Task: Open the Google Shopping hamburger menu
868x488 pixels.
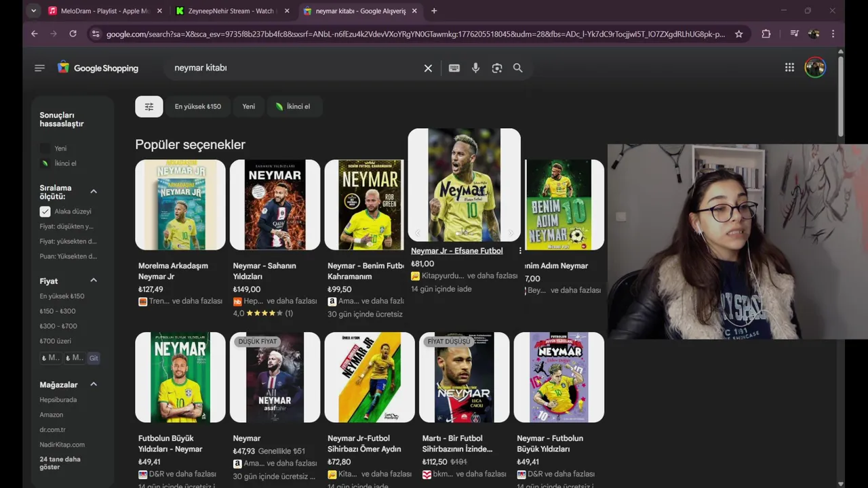Action: pos(39,68)
